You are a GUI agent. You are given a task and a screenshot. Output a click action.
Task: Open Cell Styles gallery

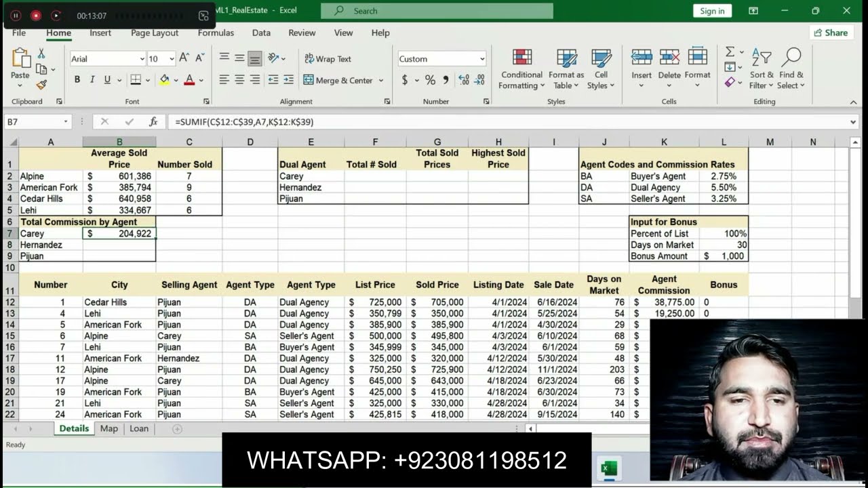[601, 69]
